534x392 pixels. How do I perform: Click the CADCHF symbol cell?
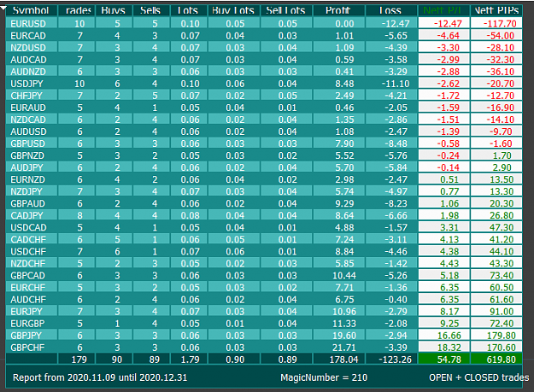coord(32,239)
